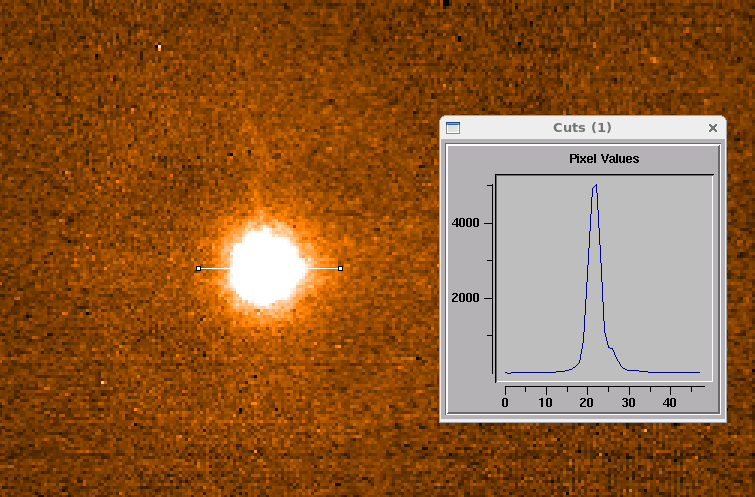
Task: Select the right endpoint handle of the cut line
Action: 341,268
